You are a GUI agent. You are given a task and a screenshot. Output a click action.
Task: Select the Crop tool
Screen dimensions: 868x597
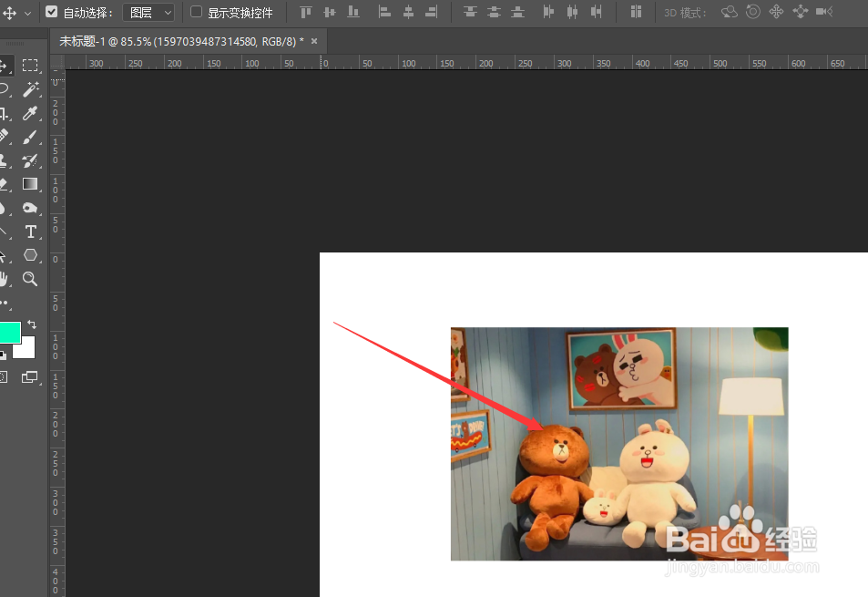[x=5, y=114]
